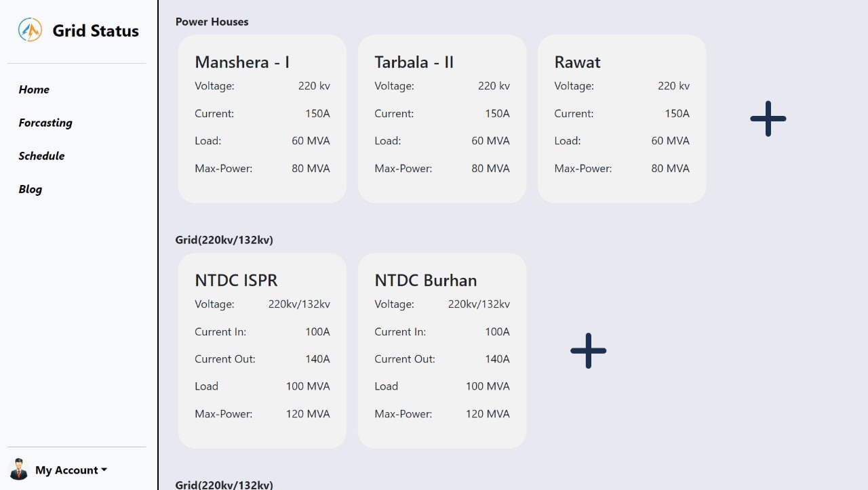This screenshot has height=490, width=868.
Task: Click the Grid Status lightning logo icon
Action: (x=30, y=30)
